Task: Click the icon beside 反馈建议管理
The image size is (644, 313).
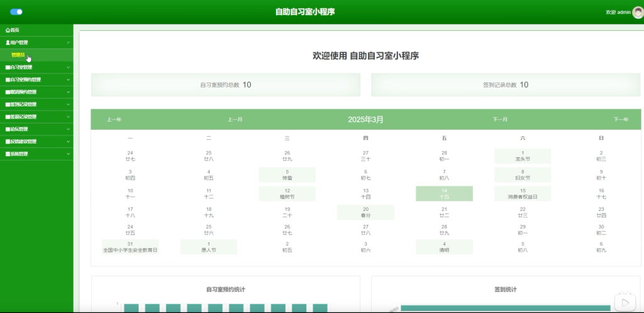Action: click(x=8, y=142)
